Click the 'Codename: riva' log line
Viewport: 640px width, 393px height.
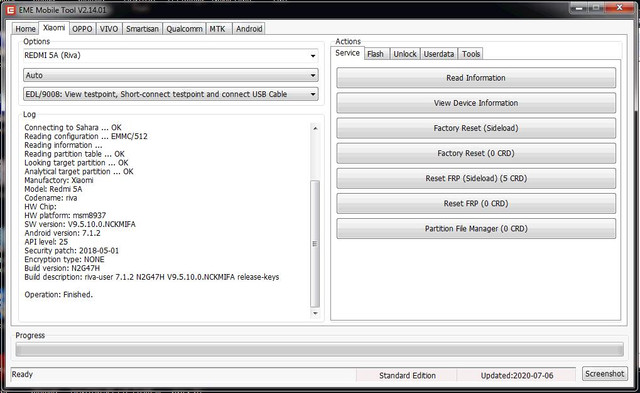pos(51,198)
